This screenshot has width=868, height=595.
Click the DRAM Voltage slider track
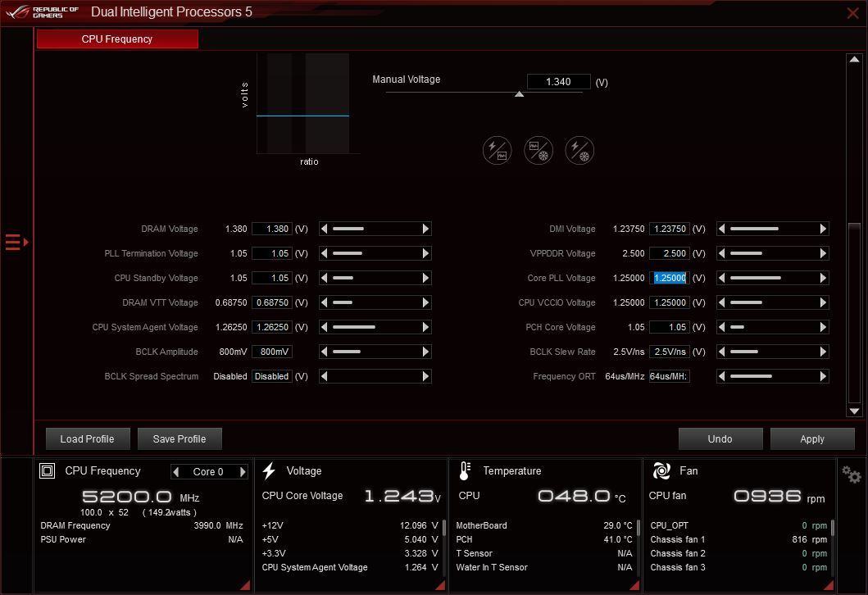[375, 229]
